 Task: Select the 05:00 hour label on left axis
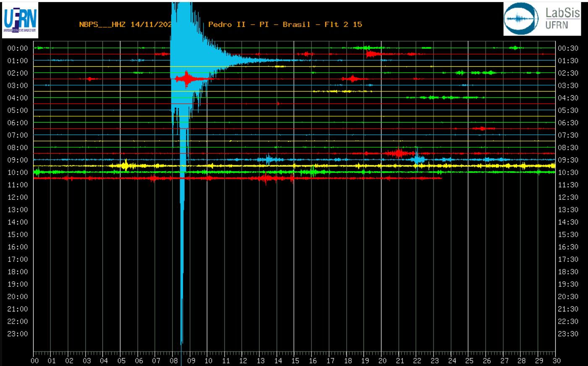[18, 110]
